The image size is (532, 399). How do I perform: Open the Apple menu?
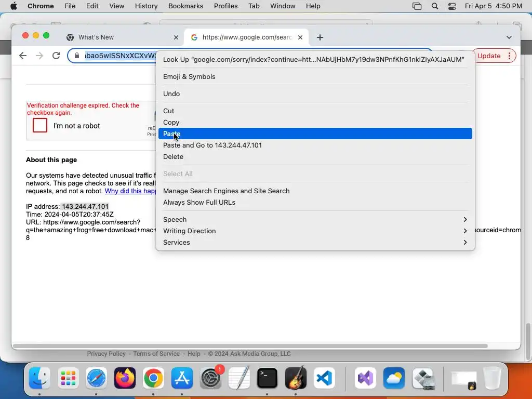pos(14,6)
